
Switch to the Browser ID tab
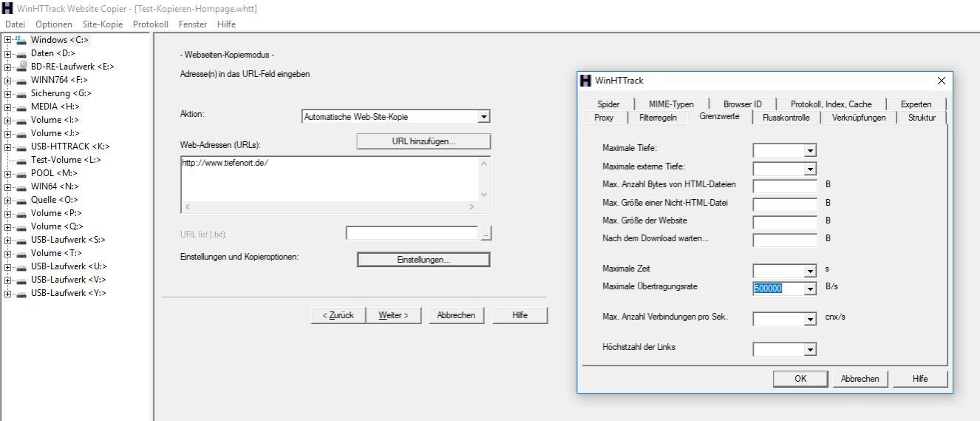[x=742, y=104]
